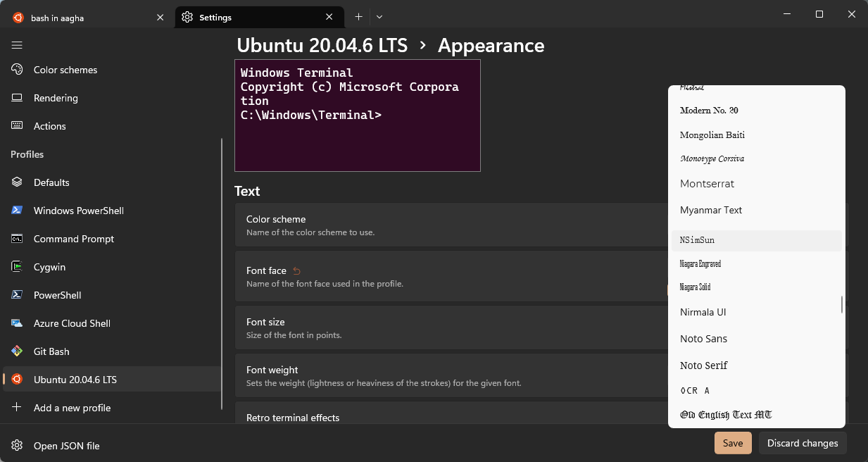Click the Azure Cloud Shell icon
The image size is (868, 462).
click(17, 323)
